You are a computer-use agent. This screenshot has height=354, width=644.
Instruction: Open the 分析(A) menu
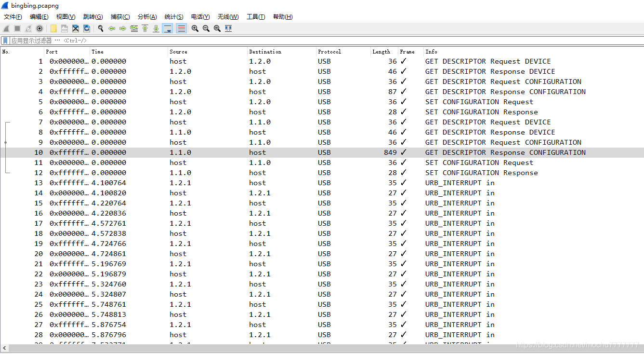click(x=147, y=17)
